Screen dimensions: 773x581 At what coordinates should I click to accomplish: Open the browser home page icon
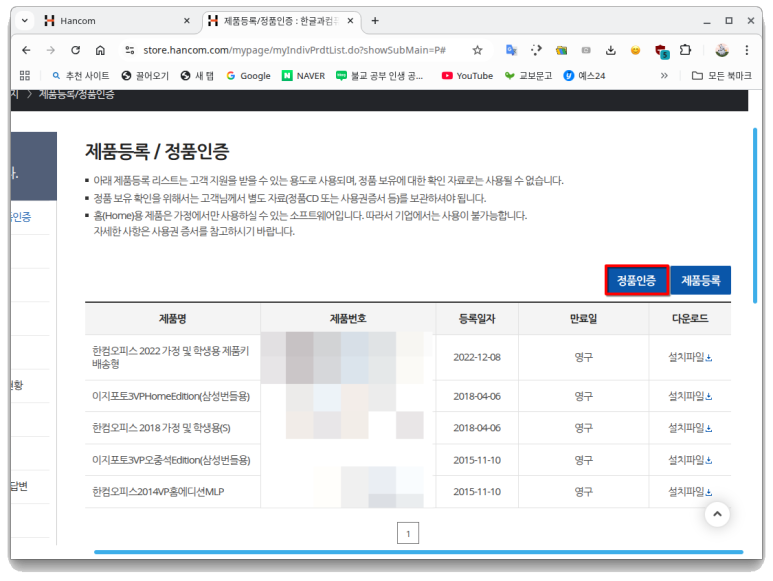coord(100,50)
